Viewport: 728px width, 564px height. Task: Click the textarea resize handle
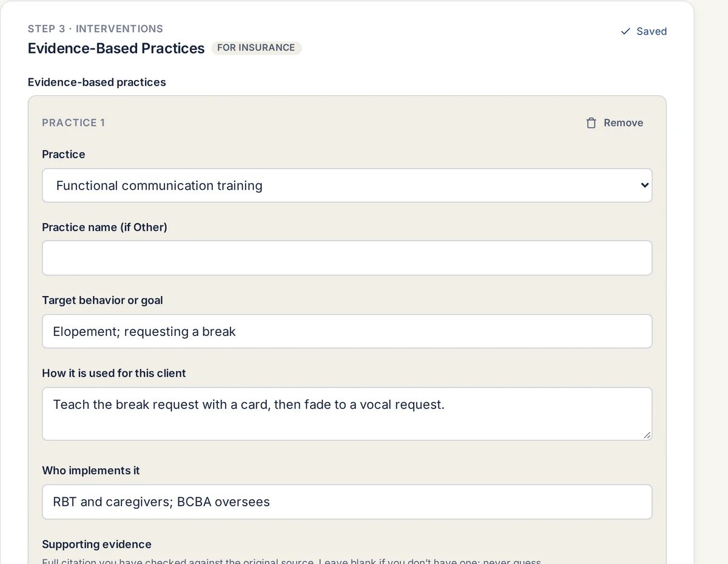(647, 435)
